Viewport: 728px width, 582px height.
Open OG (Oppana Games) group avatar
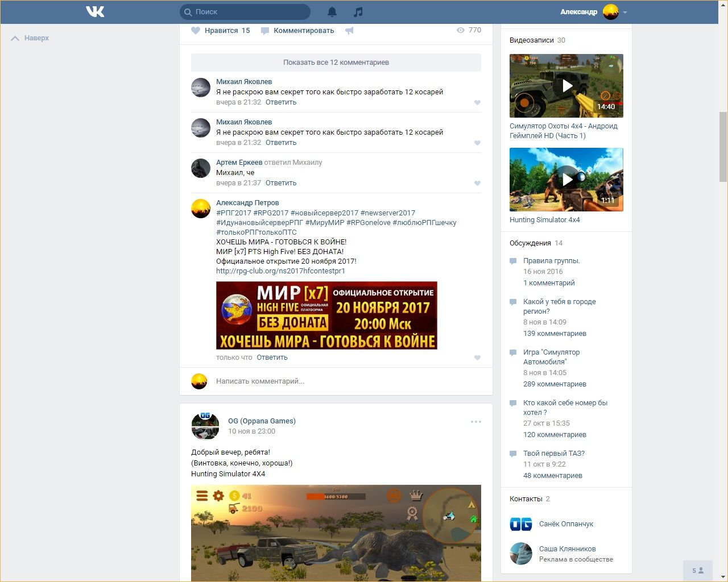[x=205, y=426]
